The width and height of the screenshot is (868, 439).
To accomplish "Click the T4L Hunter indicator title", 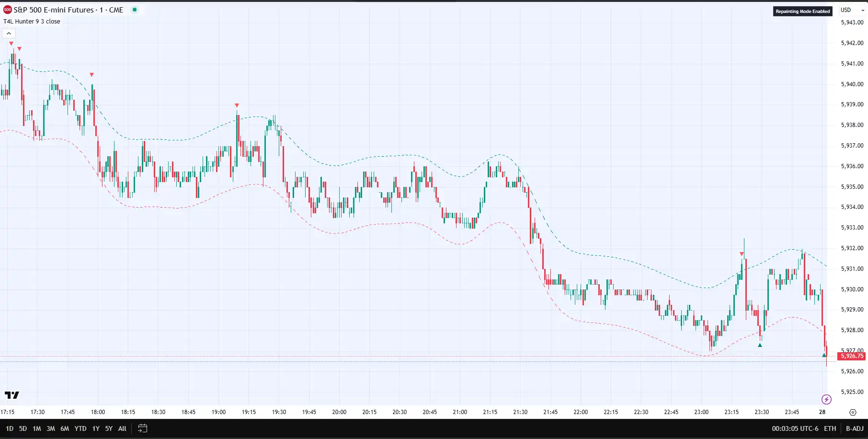I will pos(32,22).
